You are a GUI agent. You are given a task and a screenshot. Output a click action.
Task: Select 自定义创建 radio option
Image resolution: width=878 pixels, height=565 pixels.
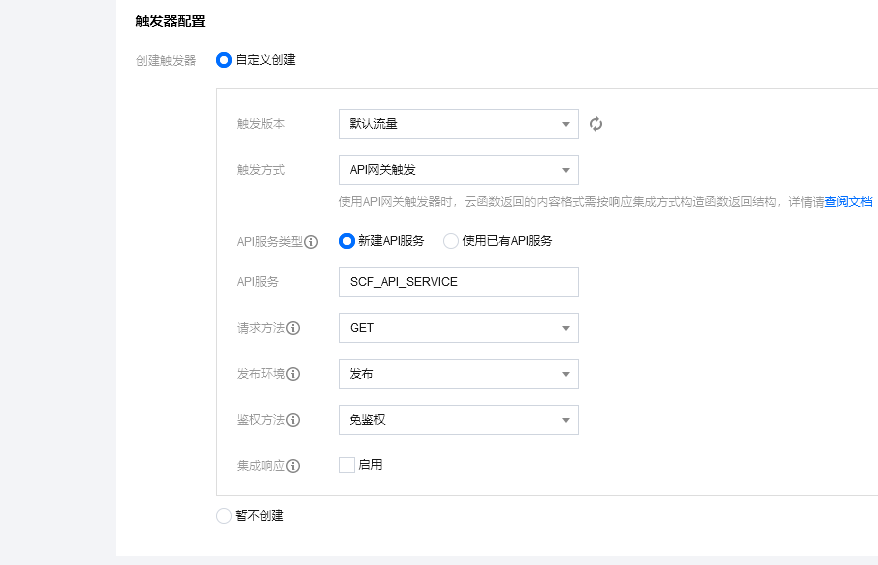point(224,60)
